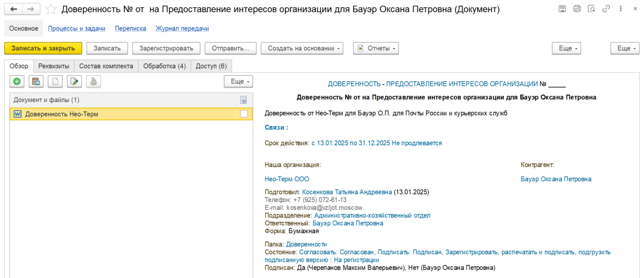Switch to the Реквизиты tab
This screenshot has width=644, height=278.
tap(54, 66)
